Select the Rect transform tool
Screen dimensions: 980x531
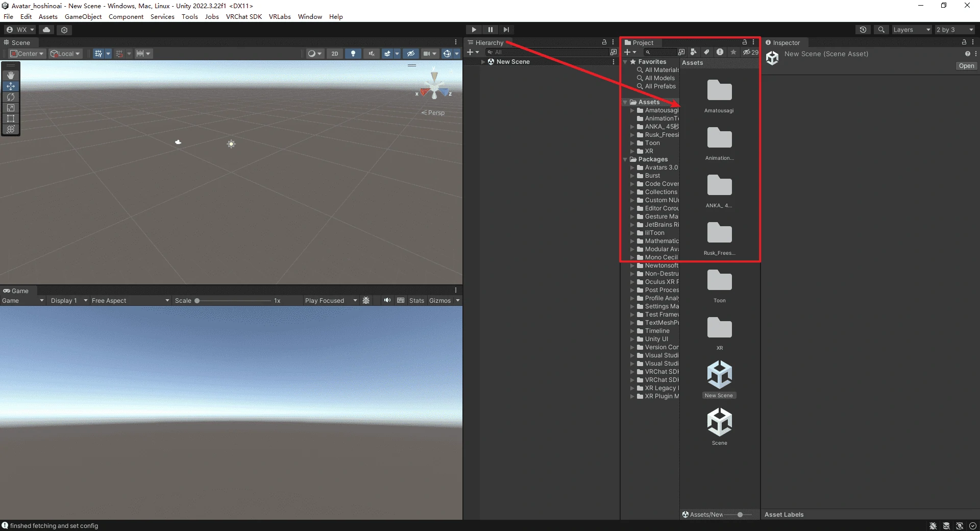(11, 118)
